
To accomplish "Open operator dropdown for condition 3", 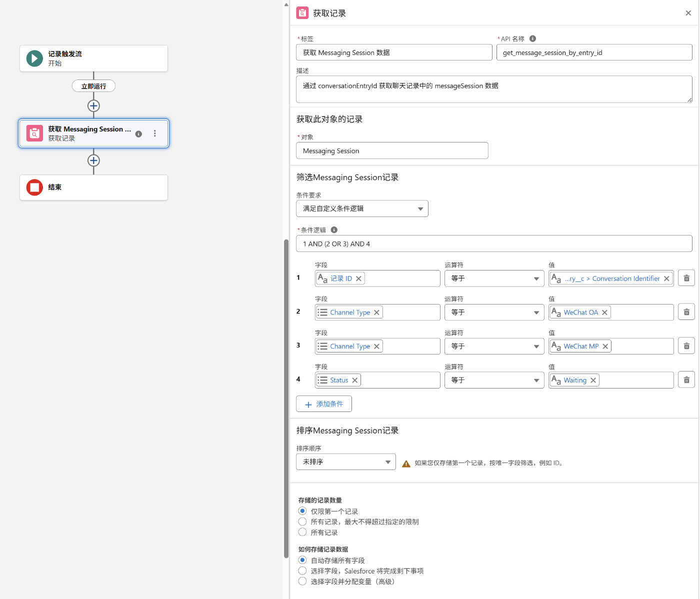I will pyautogui.click(x=494, y=346).
